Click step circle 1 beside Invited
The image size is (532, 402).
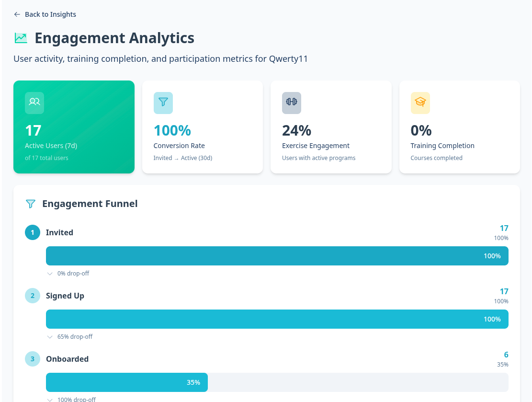point(32,232)
